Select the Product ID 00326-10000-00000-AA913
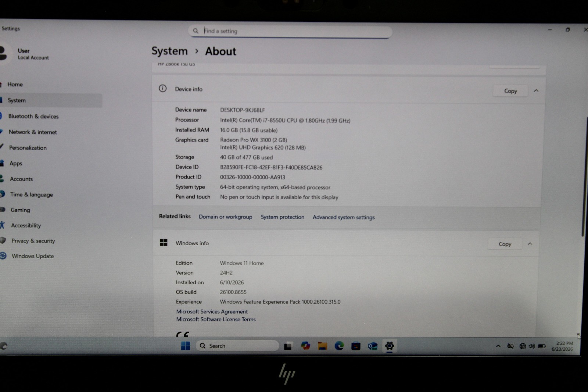588x392 pixels. coord(252,177)
